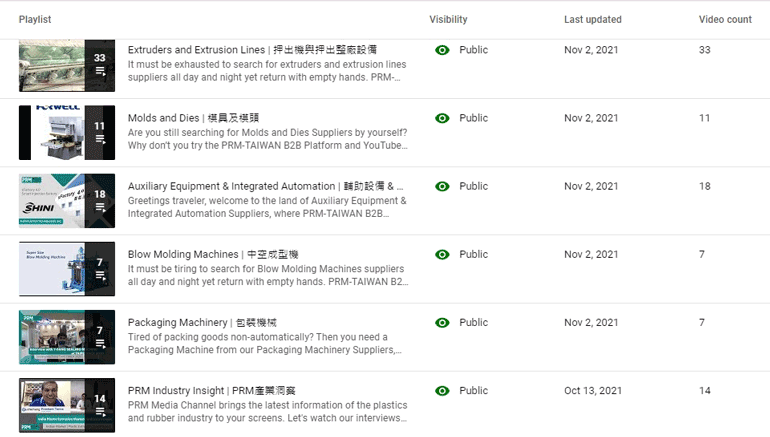Image resolution: width=770 pixels, height=437 pixels.
Task: Select the Auxiliary Equipment SHINI thumbnail image
Action: point(67,201)
